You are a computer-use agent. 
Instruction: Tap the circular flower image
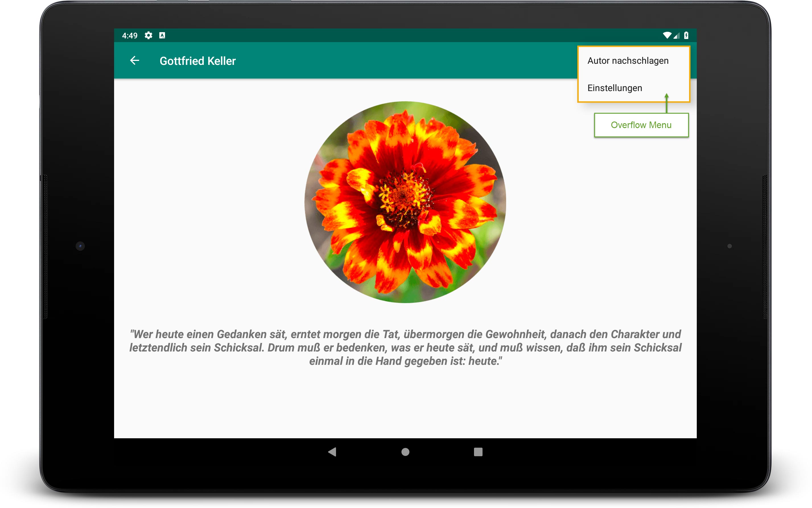(405, 202)
